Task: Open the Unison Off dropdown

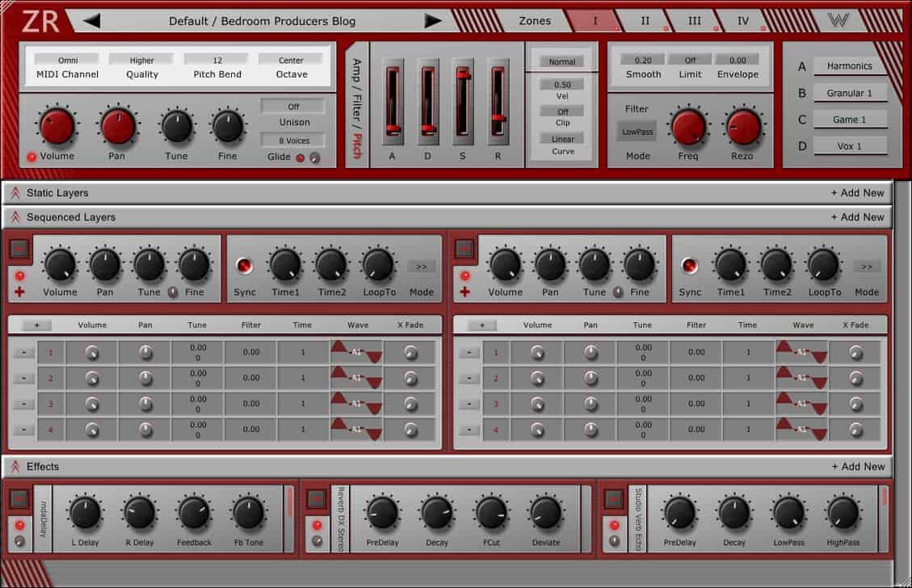Action: point(293,107)
